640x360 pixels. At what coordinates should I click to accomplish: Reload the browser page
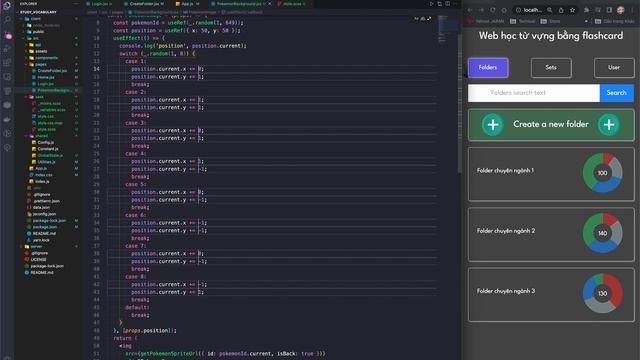493,10
